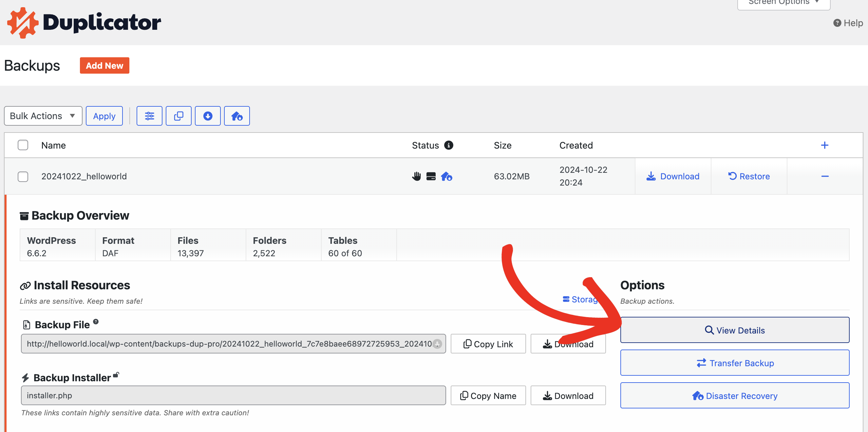Image resolution: width=868 pixels, height=432 pixels.
Task: Click Download in the helloworld backup row
Action: 672,176
